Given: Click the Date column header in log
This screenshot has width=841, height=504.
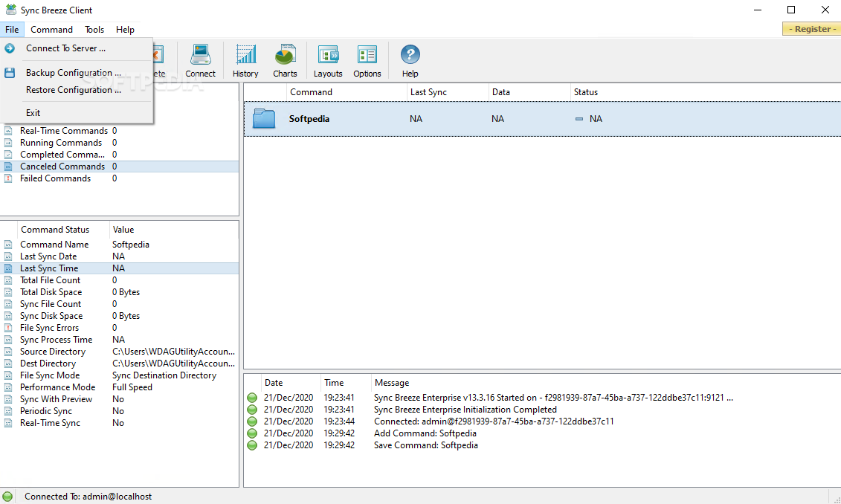Looking at the screenshot, I should click(290, 383).
